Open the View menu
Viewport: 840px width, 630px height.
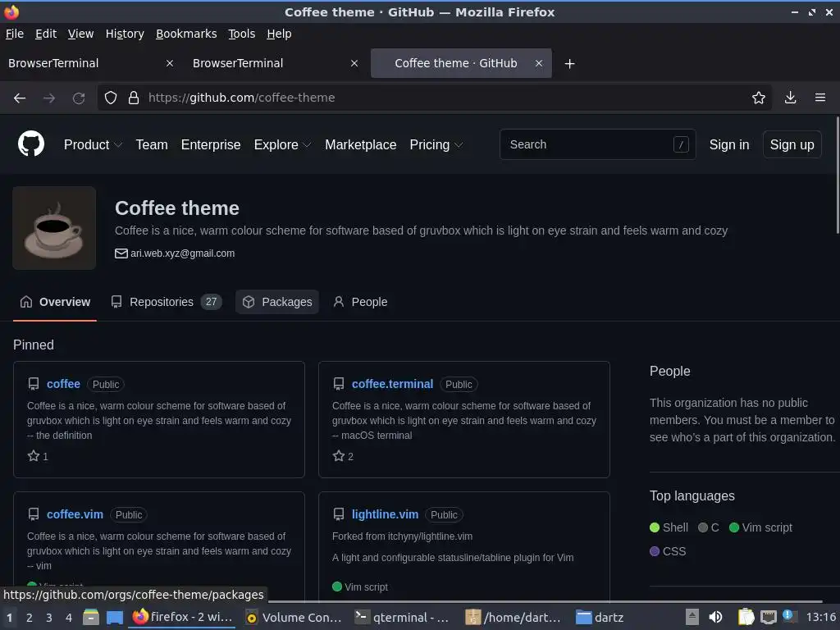click(x=80, y=34)
